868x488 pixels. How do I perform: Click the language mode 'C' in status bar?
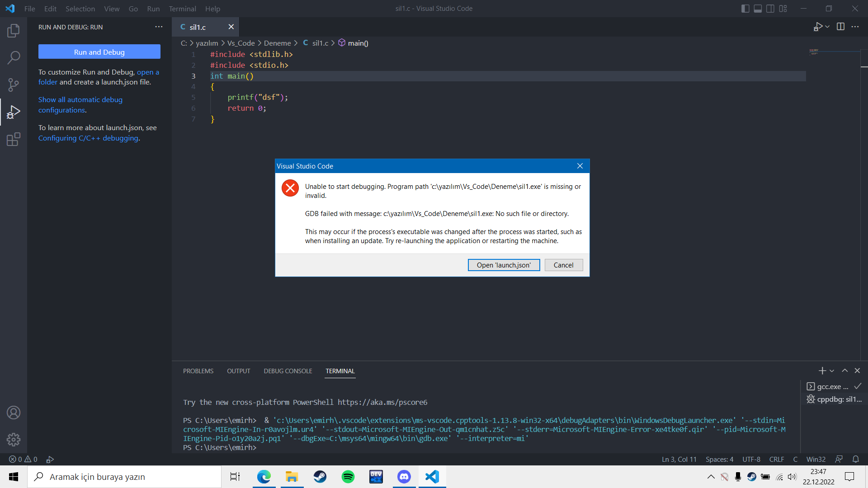coord(795,459)
